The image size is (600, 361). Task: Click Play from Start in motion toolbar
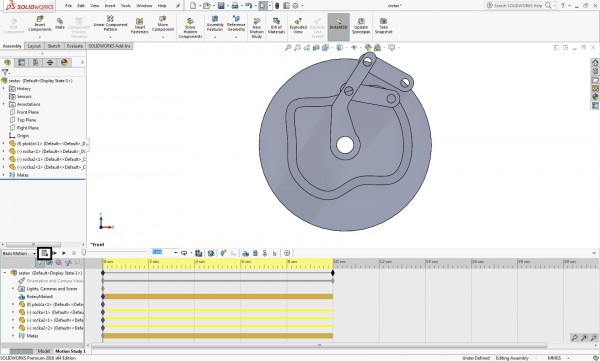(55, 253)
